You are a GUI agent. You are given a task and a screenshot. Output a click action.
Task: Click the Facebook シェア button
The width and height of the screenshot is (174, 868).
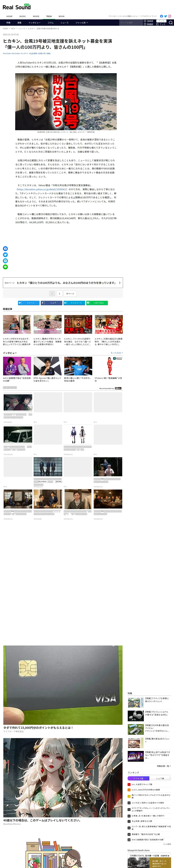click(51, 303)
